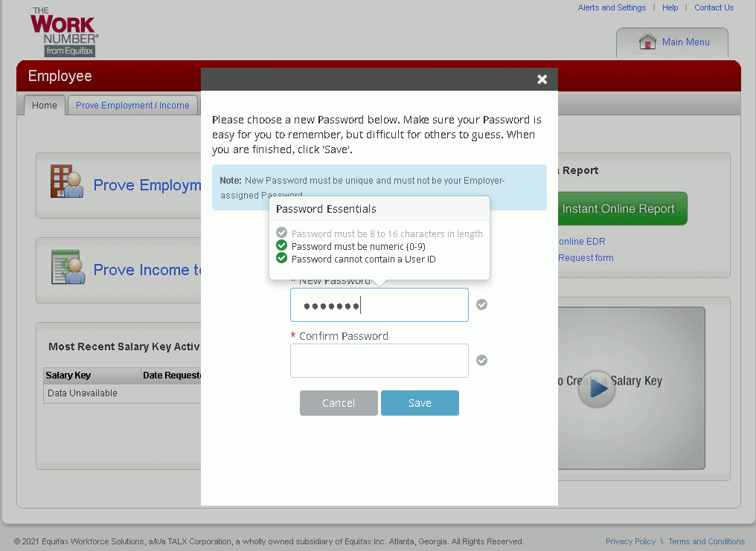Click the password length requirement checkmark
The image size is (756, 551).
281,233
